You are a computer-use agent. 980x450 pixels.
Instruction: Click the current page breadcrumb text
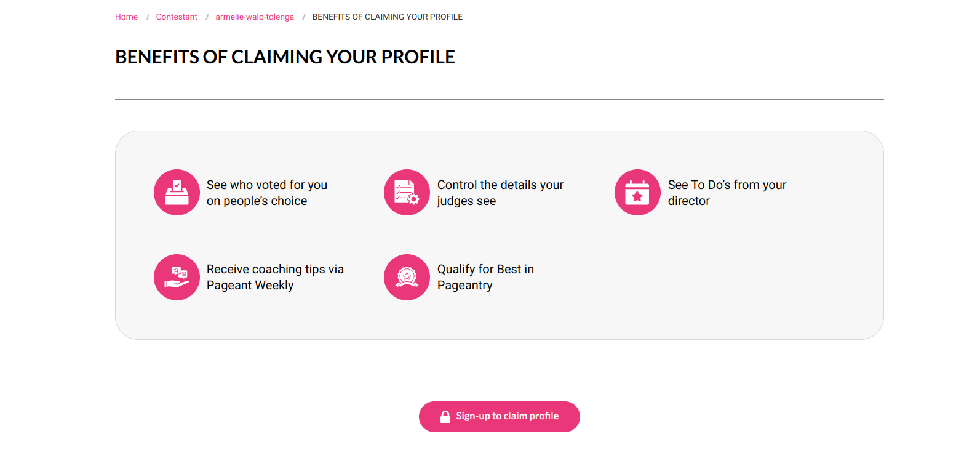tap(388, 17)
